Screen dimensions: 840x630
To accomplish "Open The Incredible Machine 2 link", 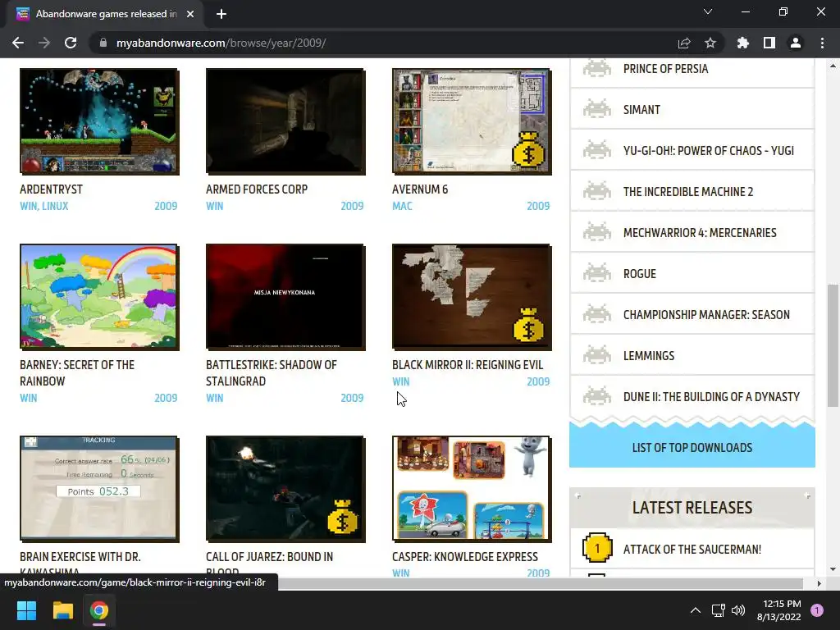I will point(688,191).
